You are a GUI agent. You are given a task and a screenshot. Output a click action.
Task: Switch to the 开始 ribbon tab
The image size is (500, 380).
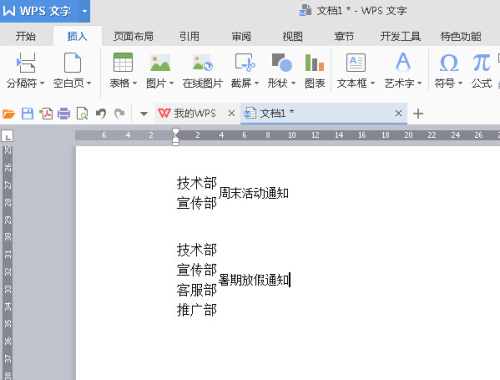click(x=26, y=36)
